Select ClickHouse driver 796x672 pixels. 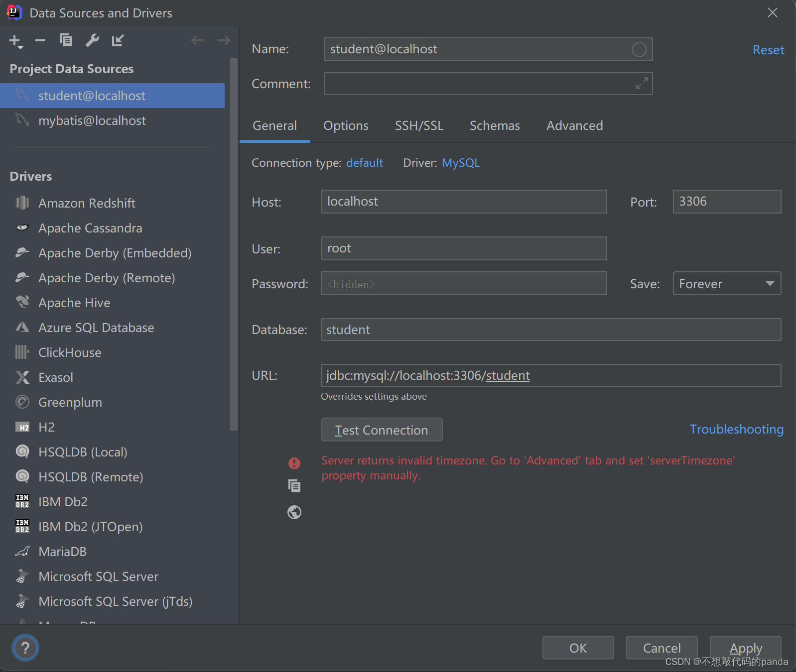coord(112,352)
